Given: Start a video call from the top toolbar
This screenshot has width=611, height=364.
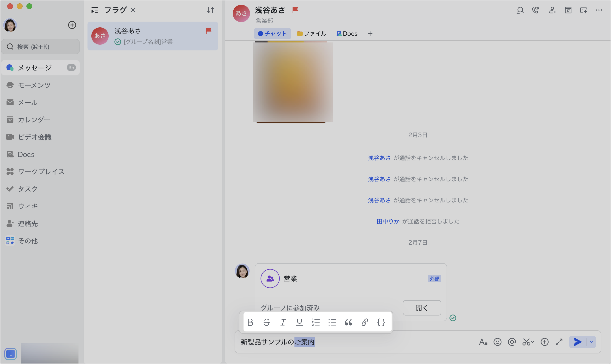Looking at the screenshot, I should [535, 10].
